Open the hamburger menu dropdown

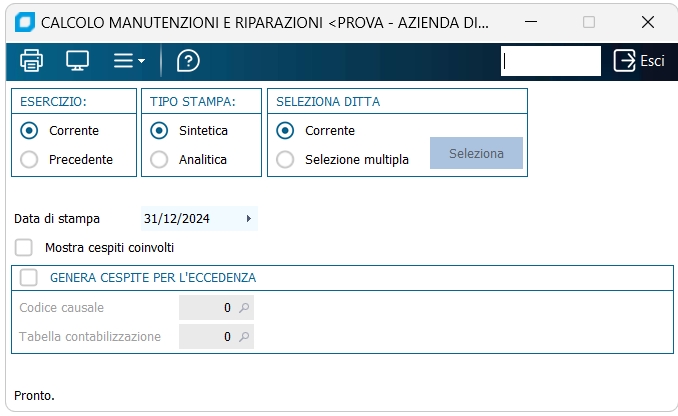coord(128,61)
